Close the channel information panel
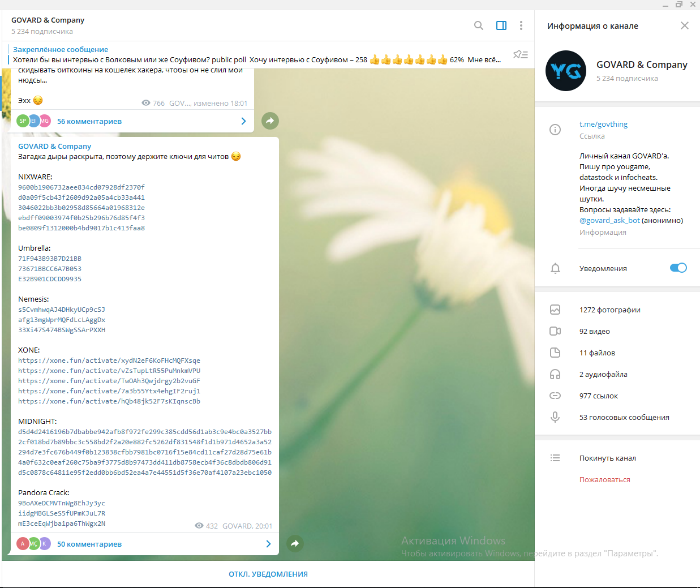The height and width of the screenshot is (588, 700). (685, 25)
